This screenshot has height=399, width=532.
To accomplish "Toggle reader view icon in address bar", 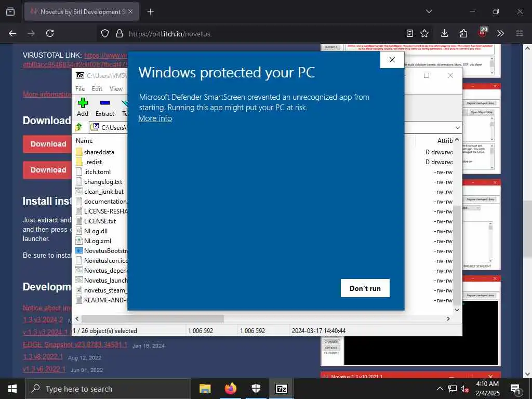I will 410,33.
